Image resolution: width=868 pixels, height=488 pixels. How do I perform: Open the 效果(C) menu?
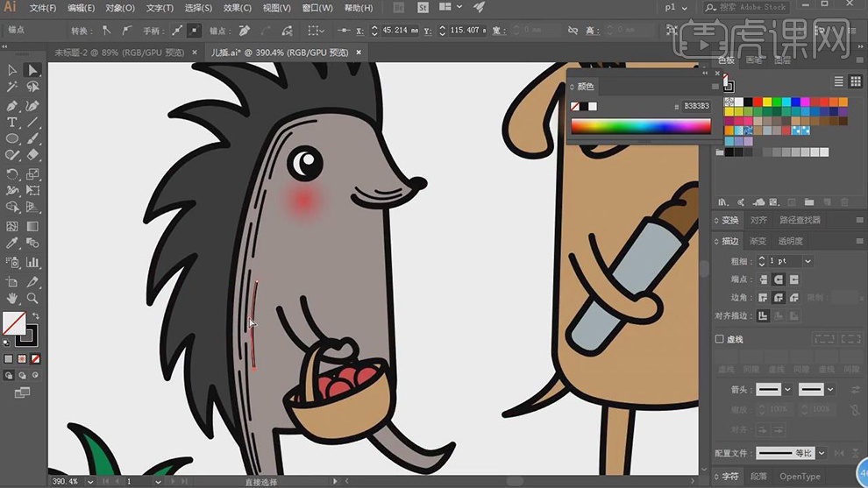(237, 8)
